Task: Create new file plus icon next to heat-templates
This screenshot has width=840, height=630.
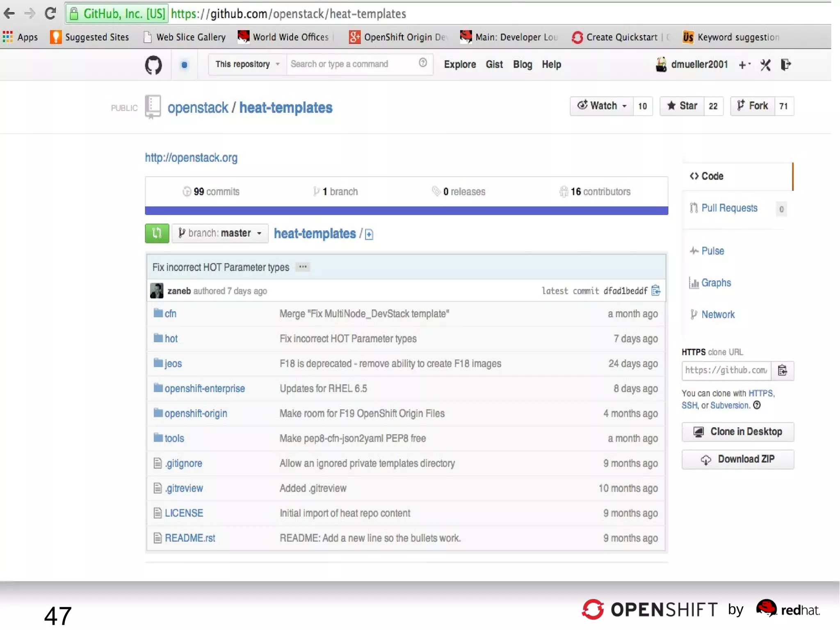Action: [369, 234]
